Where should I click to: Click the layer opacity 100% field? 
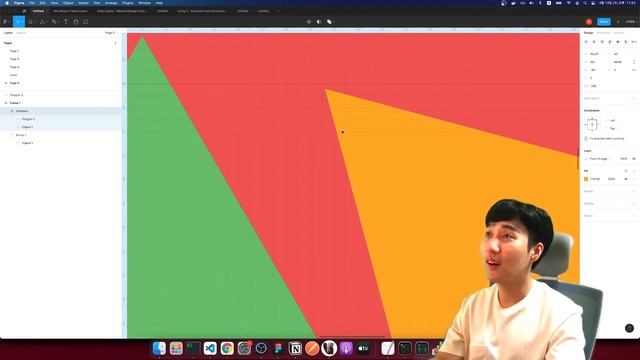623,159
